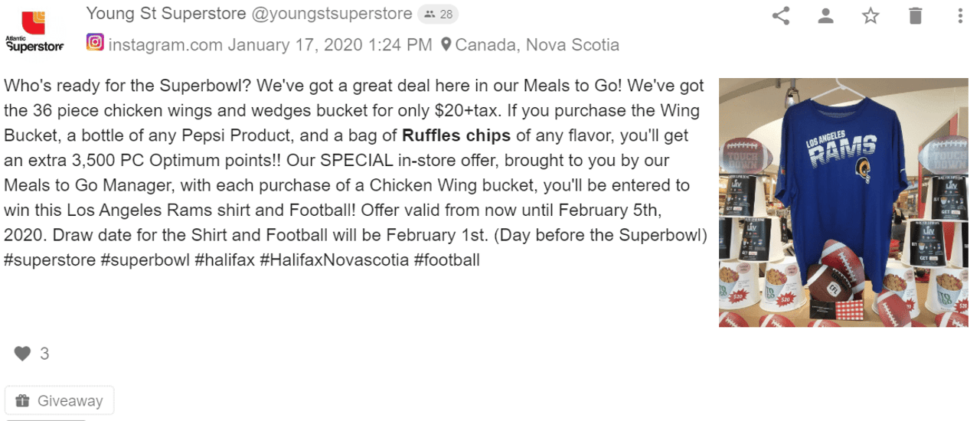The width and height of the screenshot is (980, 421).
Task: Star this post as favorite
Action: click(871, 15)
